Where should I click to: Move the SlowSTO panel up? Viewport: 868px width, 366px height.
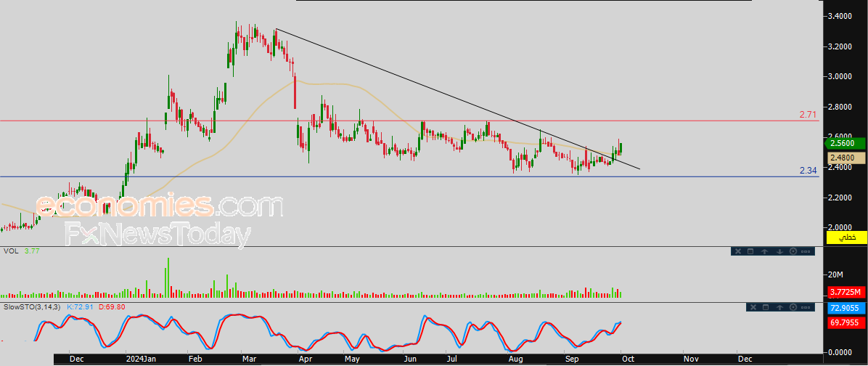point(779,307)
